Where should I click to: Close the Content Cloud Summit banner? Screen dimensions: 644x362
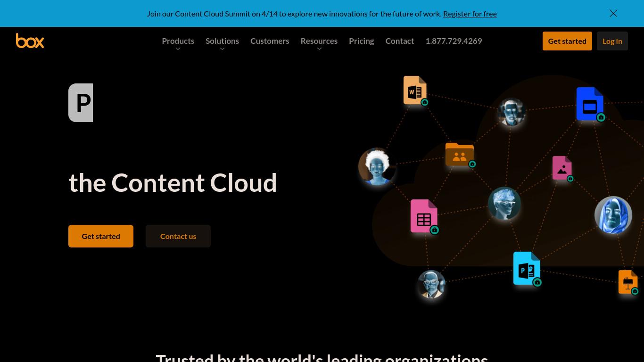pyautogui.click(x=613, y=13)
